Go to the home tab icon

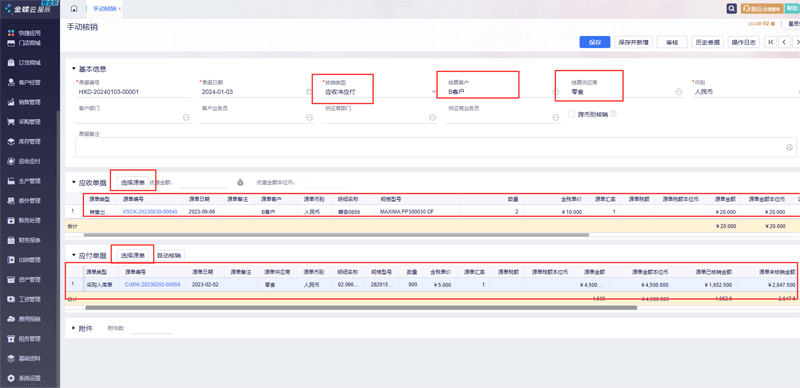tap(74, 9)
